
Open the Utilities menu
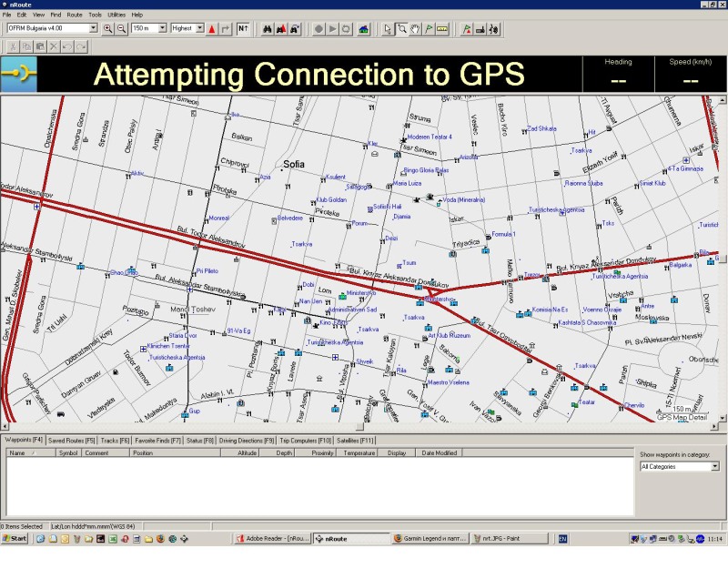116,15
